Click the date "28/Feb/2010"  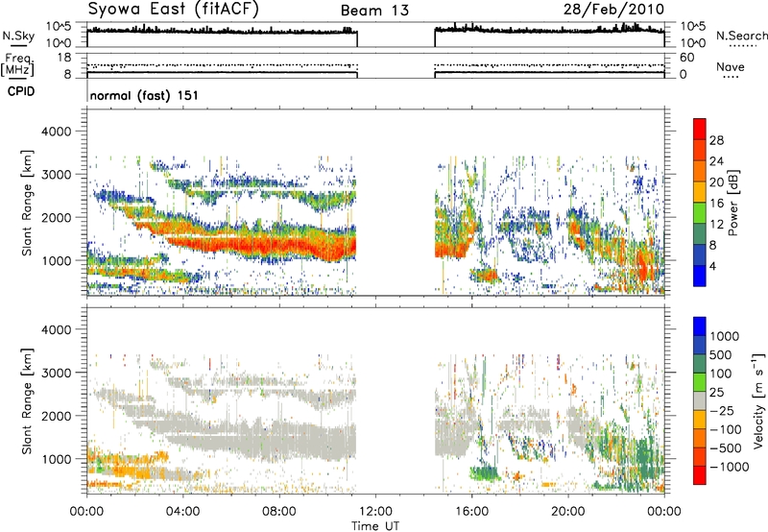click(x=613, y=10)
